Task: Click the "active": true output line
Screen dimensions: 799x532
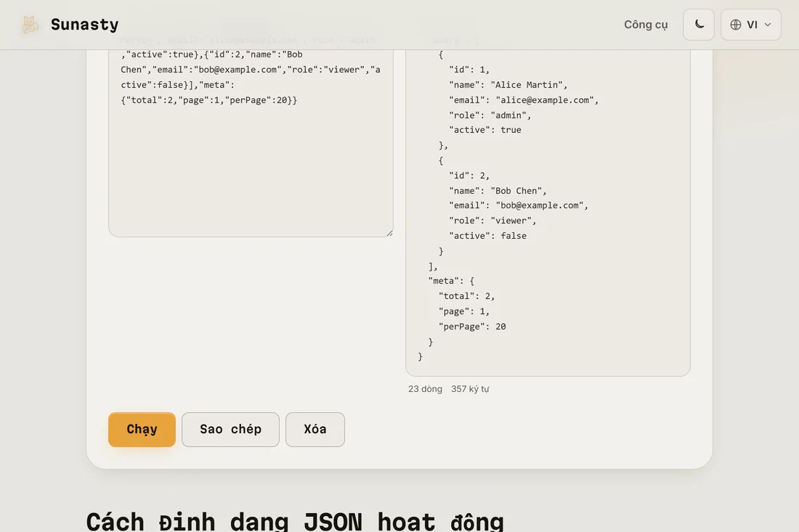Action: tap(485, 130)
